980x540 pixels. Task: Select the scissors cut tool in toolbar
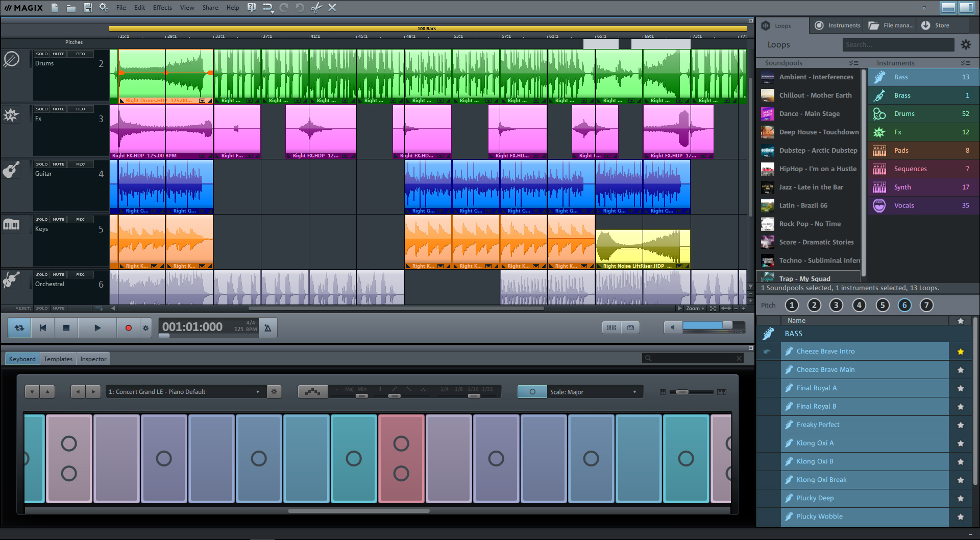pyautogui.click(x=316, y=8)
